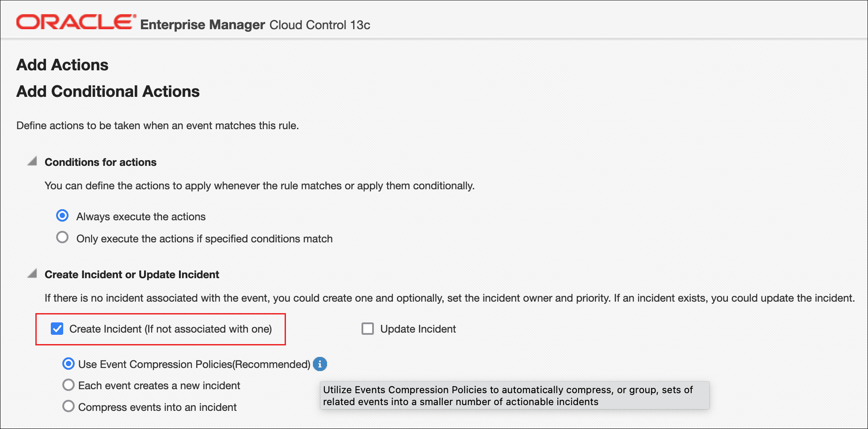Click the Add Actions page heading

62,65
